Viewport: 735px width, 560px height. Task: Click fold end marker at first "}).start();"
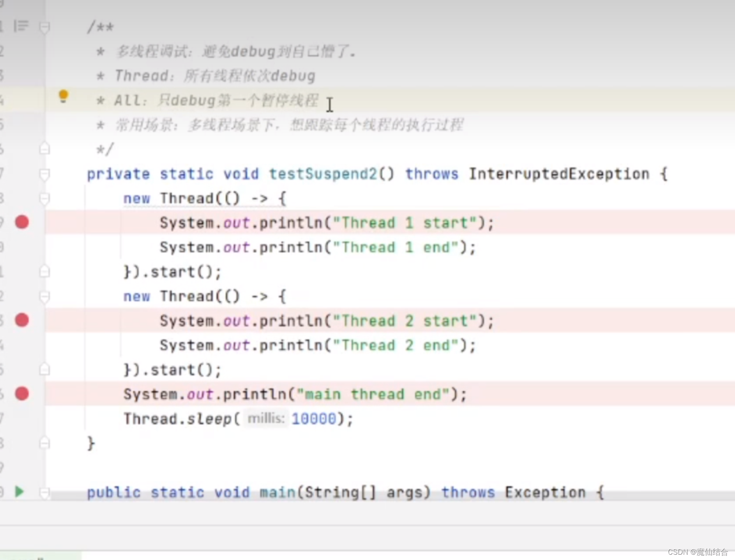[45, 271]
